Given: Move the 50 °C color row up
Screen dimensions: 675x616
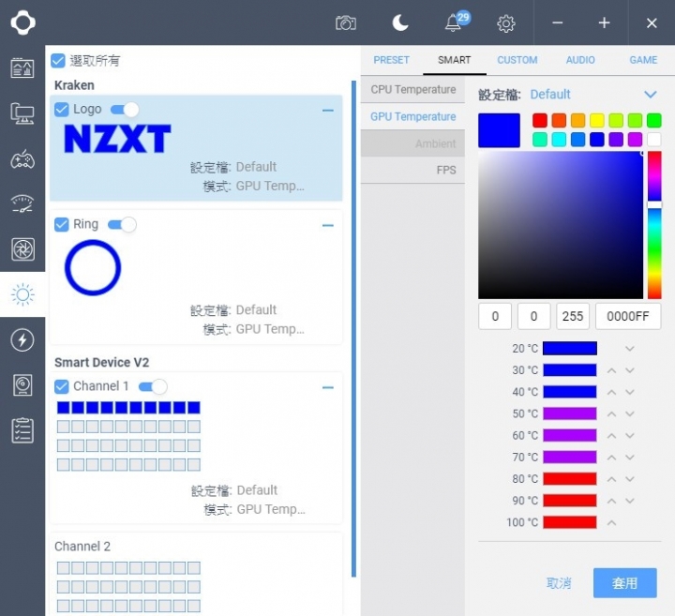Looking at the screenshot, I should (611, 414).
